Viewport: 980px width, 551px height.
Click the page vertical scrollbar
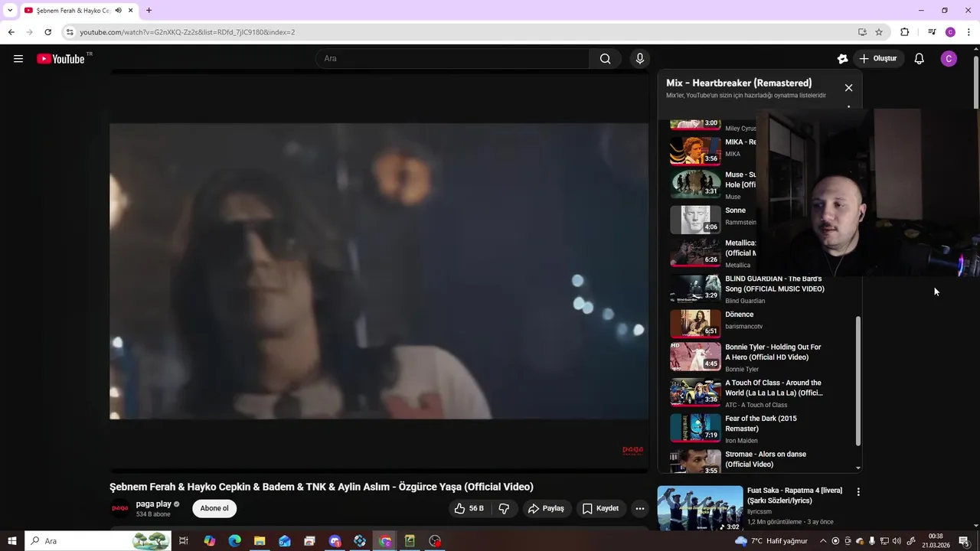[x=975, y=84]
